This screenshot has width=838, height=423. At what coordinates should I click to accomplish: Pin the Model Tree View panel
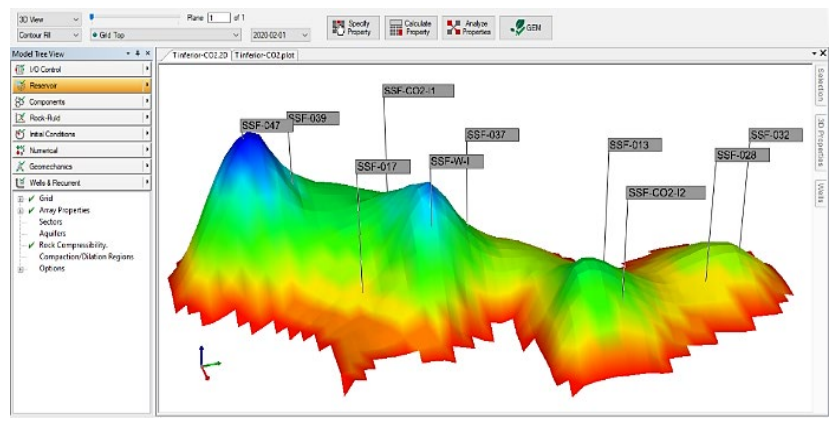click(137, 53)
